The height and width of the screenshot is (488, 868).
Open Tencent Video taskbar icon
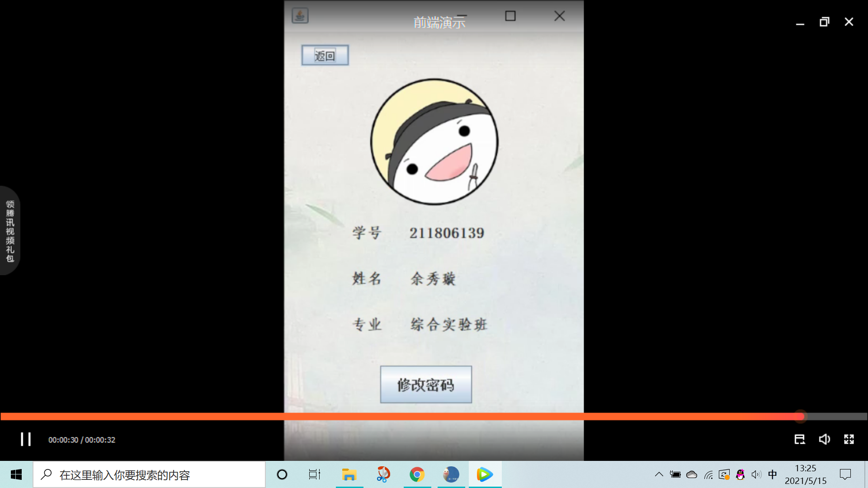click(484, 474)
